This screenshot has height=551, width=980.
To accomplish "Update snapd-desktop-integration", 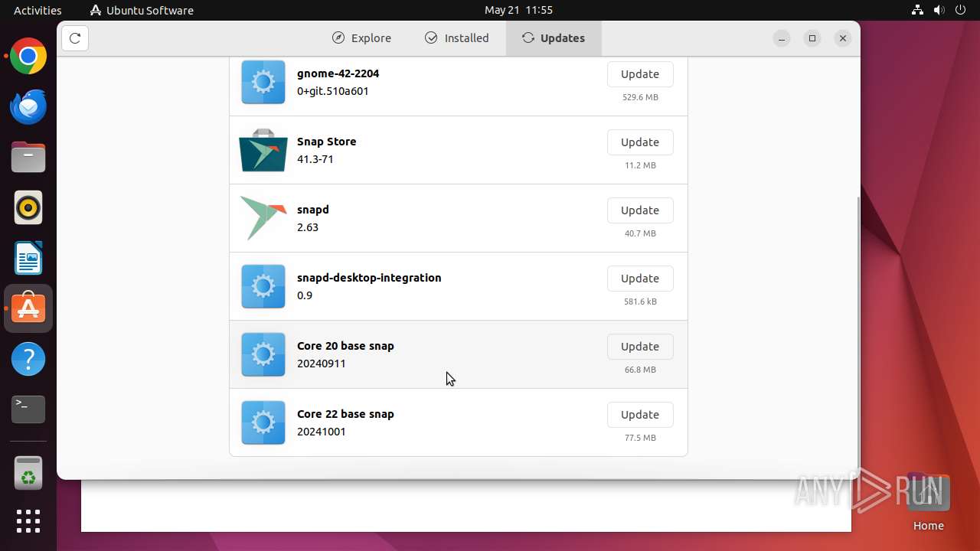I will coord(640,279).
